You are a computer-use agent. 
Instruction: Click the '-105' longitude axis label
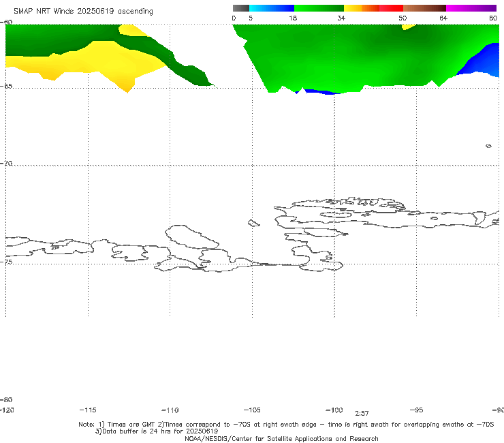click(x=252, y=410)
